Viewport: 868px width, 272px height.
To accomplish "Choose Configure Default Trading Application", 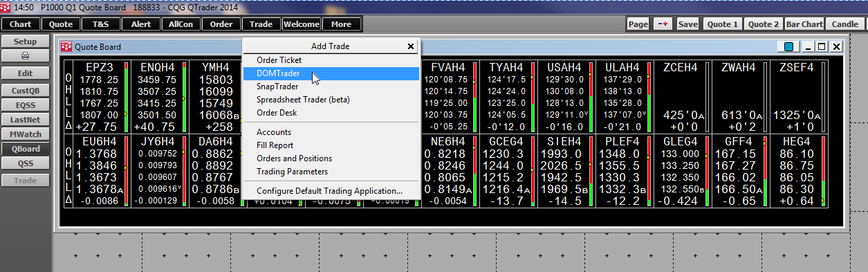I will point(331,191).
